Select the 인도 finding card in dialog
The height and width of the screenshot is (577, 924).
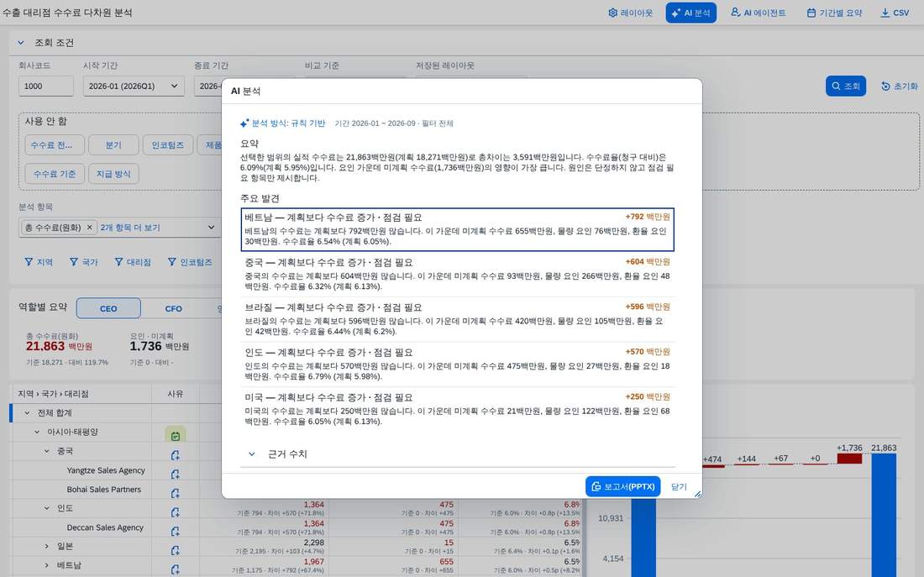pos(457,365)
